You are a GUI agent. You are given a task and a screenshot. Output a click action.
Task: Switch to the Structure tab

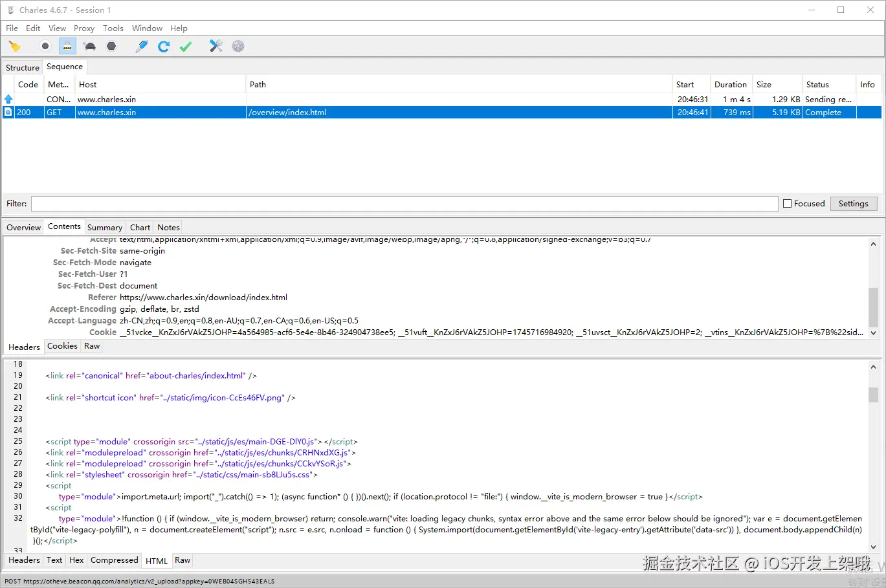[x=23, y=67]
